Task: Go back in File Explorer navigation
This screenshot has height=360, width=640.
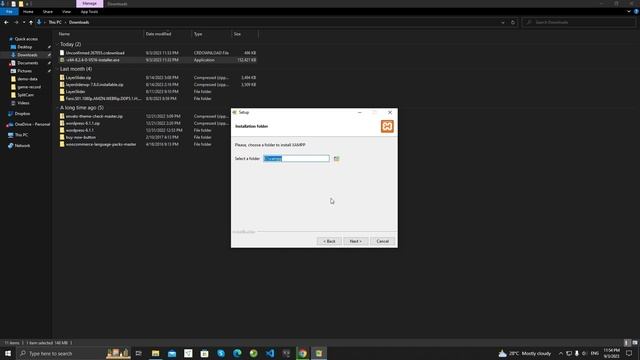Action: pyautogui.click(x=6, y=22)
